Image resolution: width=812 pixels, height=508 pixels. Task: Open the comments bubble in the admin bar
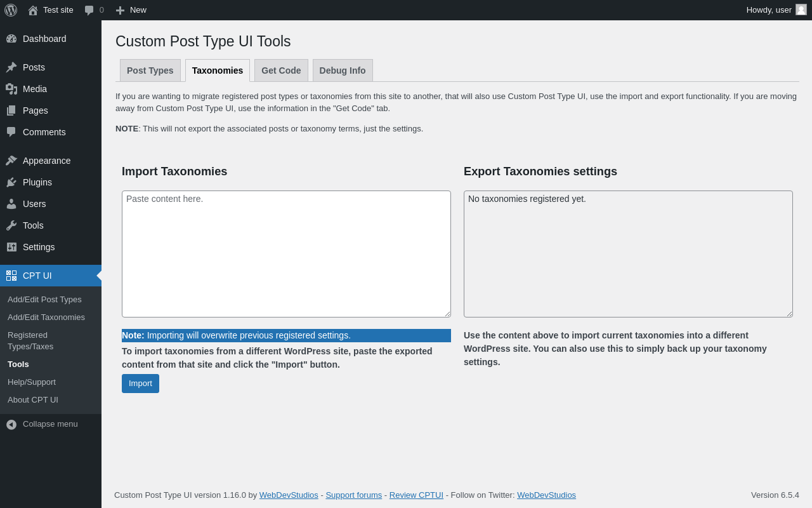89,10
